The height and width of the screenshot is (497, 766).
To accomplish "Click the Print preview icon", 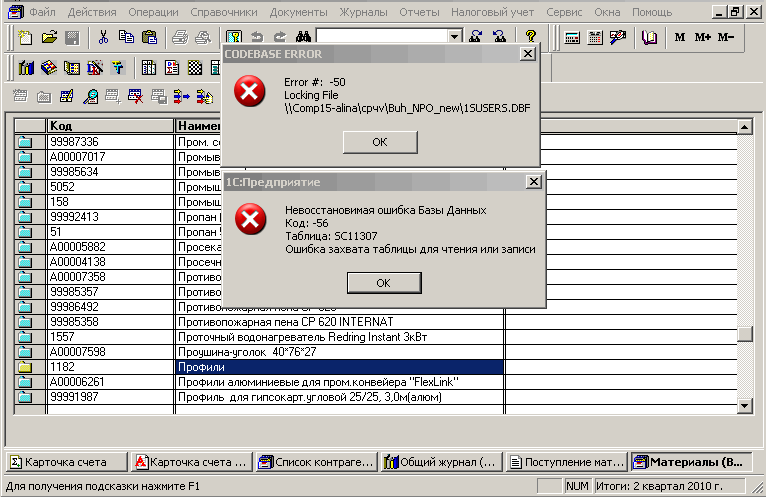I will (x=203, y=38).
